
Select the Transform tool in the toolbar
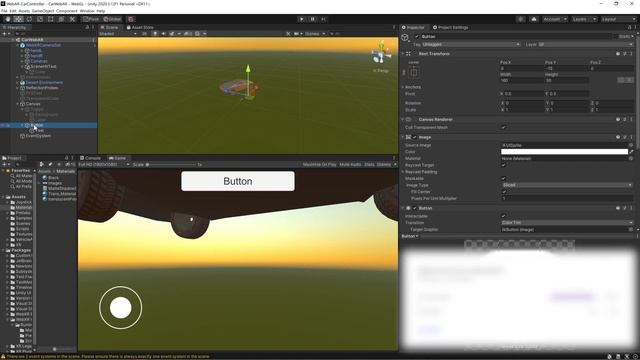point(61,19)
